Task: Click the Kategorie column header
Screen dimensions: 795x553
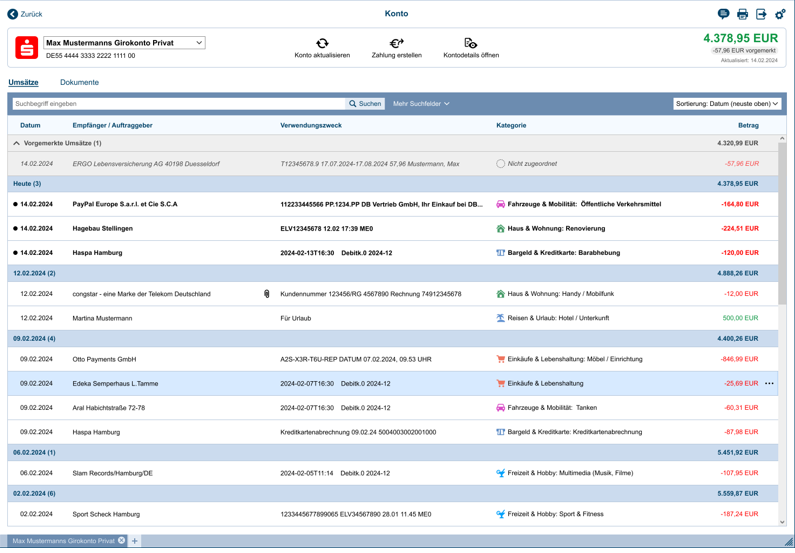Action: pyautogui.click(x=511, y=126)
